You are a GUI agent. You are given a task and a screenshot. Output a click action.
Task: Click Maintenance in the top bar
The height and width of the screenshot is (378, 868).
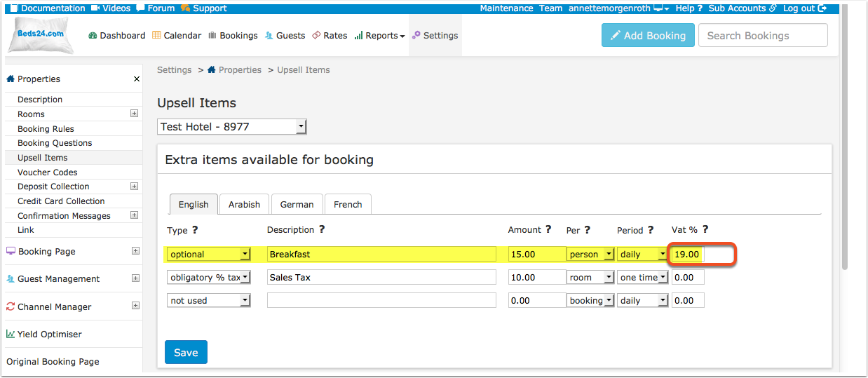point(506,8)
